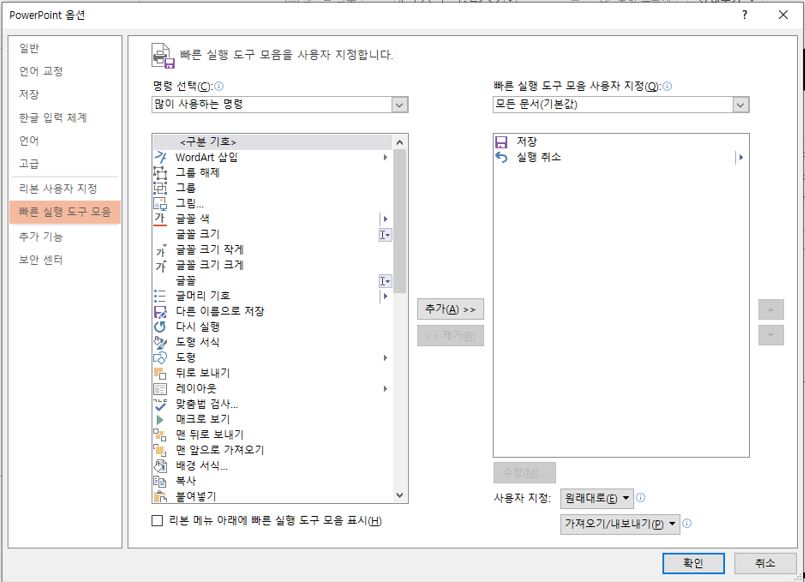Click the 글꼴 크기 크게 icon
The height and width of the screenshot is (582, 805).
160,265
